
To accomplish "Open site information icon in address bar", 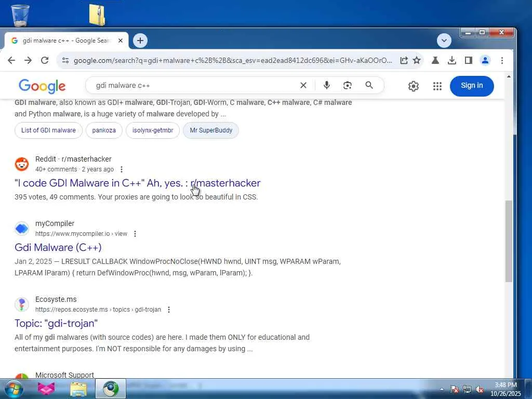I will pyautogui.click(x=65, y=60).
